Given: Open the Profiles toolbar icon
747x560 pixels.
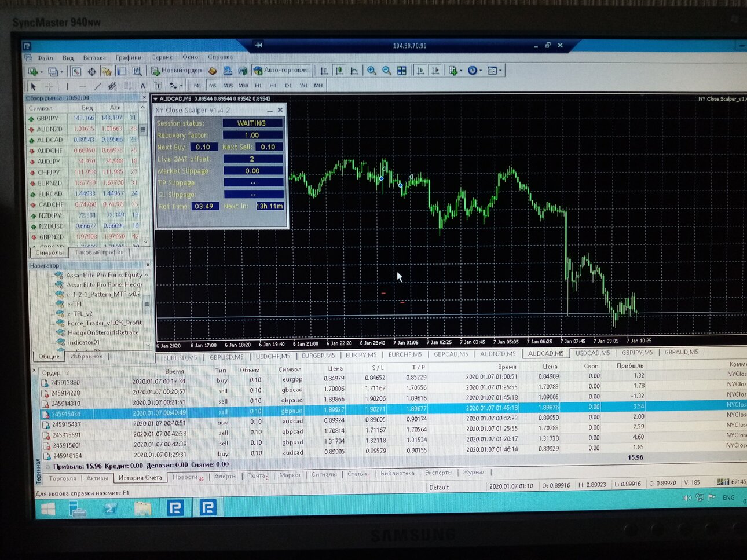Looking at the screenshot, I should pos(54,71).
